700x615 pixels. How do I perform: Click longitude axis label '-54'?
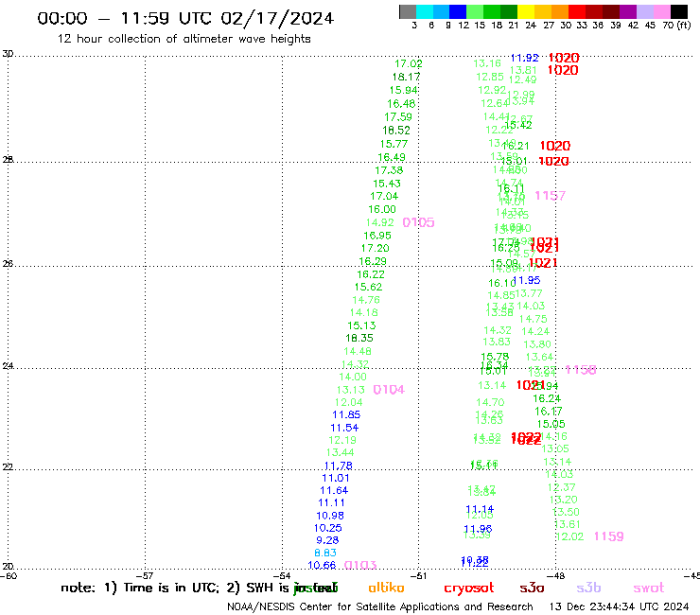tap(283, 576)
